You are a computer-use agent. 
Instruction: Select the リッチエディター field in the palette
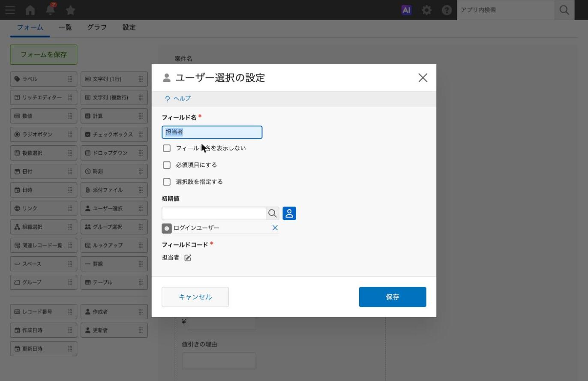44,98
